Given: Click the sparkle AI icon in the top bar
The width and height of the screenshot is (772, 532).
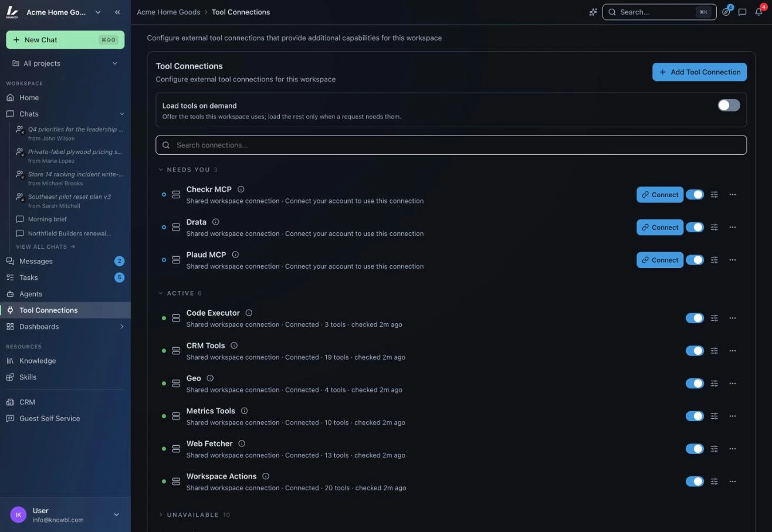Looking at the screenshot, I should [x=593, y=12].
